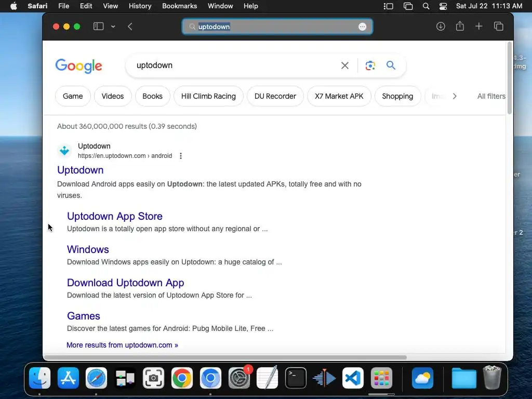Open the Safari app menu
The height and width of the screenshot is (399, 532).
click(37, 6)
